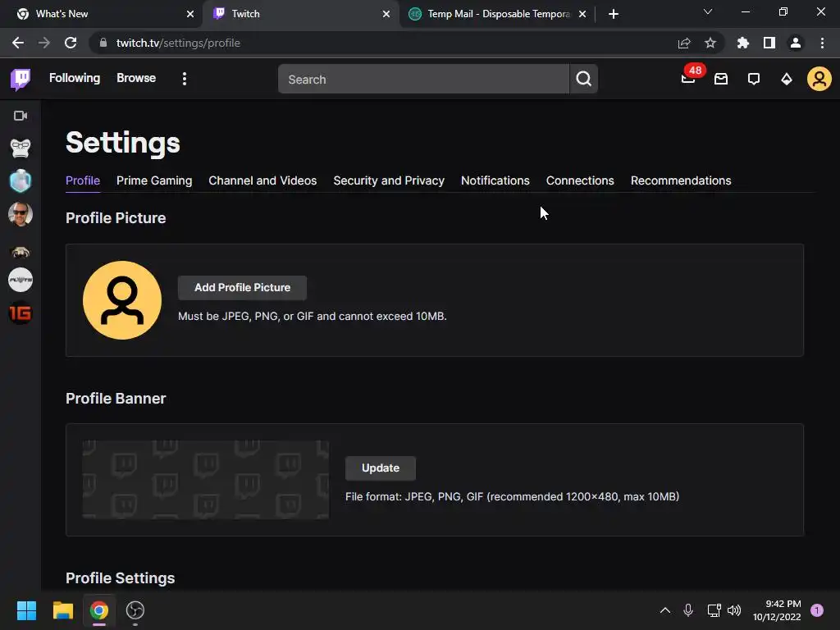Open the Security and Privacy tab
Viewport: 840px width, 630px height.
click(x=389, y=180)
